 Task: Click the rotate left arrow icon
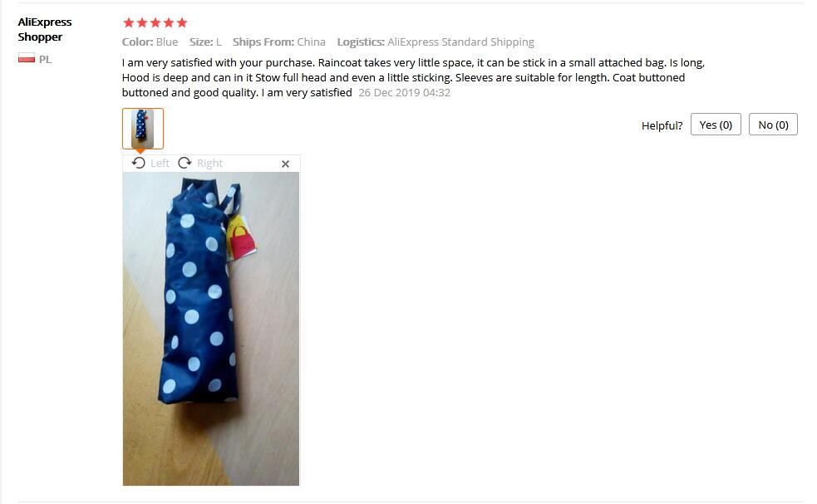[138, 163]
